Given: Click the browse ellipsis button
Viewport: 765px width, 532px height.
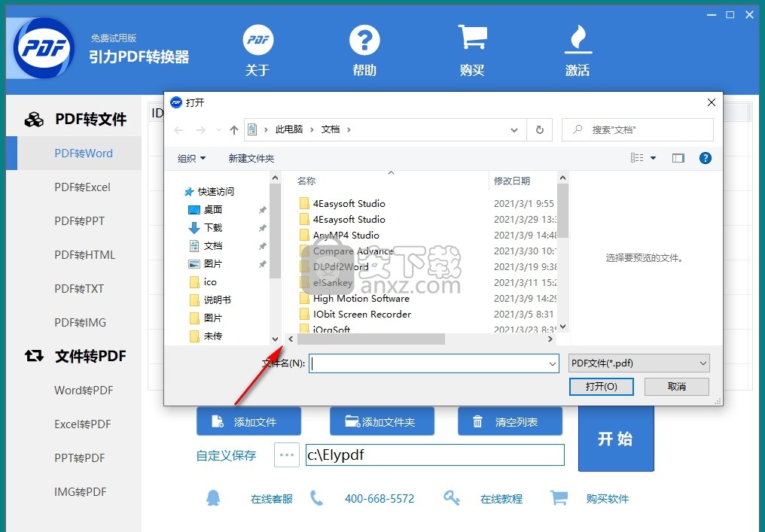Looking at the screenshot, I should coord(286,455).
